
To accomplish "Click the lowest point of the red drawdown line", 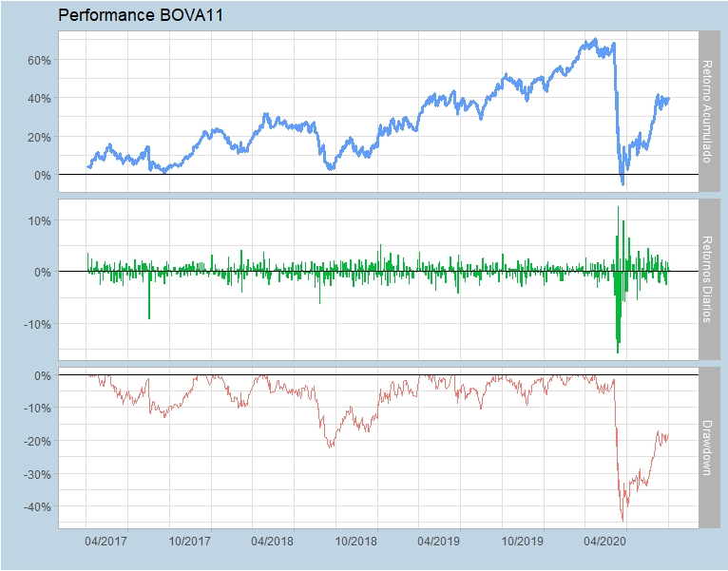I will coord(623,520).
